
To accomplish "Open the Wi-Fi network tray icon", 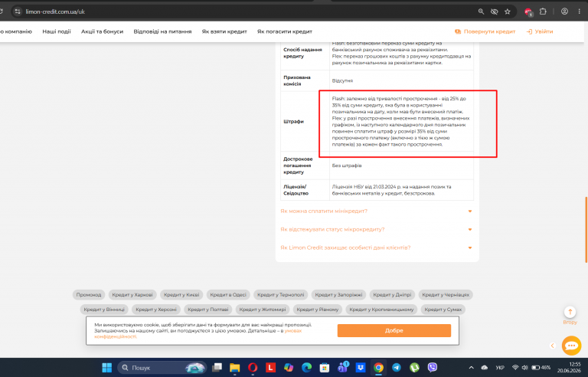I will (515, 368).
